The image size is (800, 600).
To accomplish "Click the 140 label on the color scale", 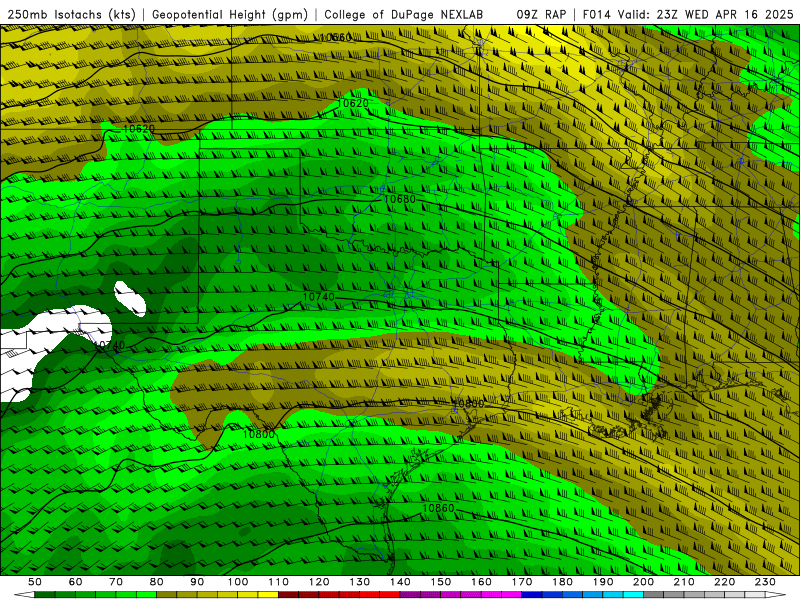I will (400, 582).
